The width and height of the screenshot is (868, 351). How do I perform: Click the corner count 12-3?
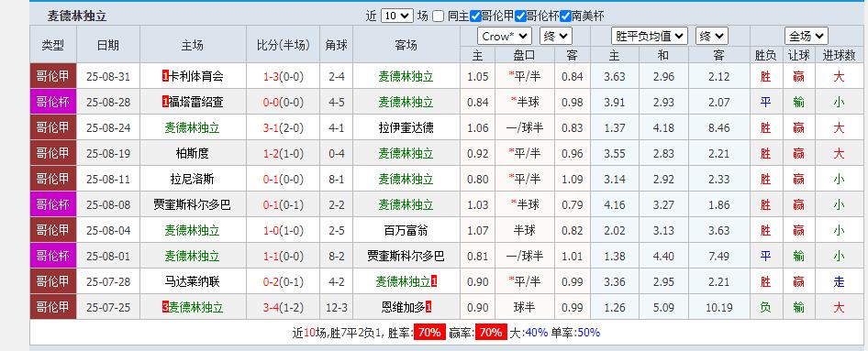(x=337, y=307)
